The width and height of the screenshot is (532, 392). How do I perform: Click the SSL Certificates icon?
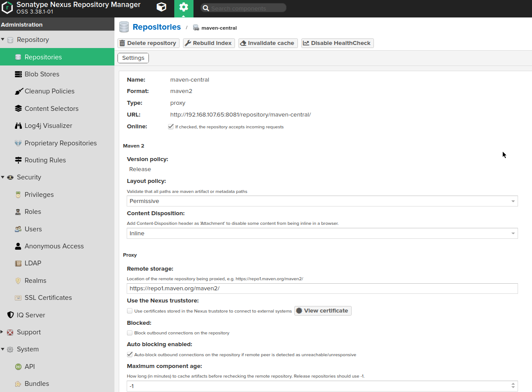[18, 298]
